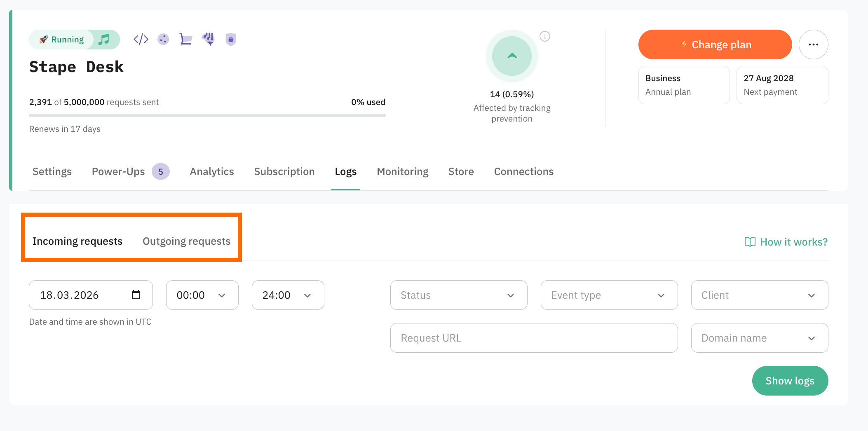
Task: Click the calendar icon in date field
Action: pos(136,295)
